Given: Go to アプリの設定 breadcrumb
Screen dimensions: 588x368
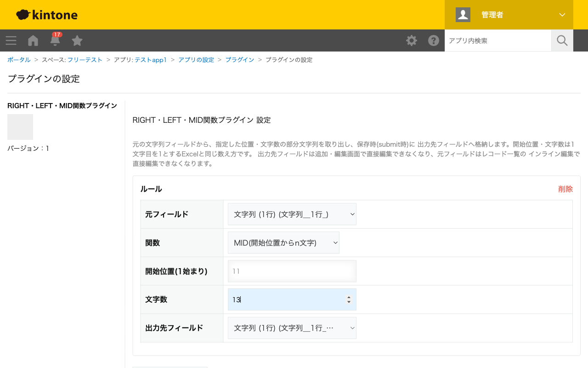Looking at the screenshot, I should tap(196, 60).
